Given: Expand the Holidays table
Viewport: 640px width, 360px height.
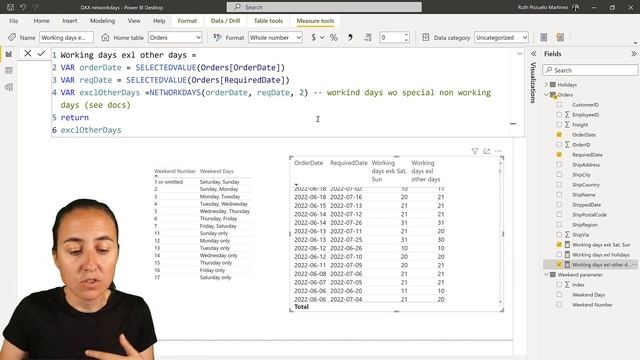Looking at the screenshot, I should pyautogui.click(x=546, y=84).
